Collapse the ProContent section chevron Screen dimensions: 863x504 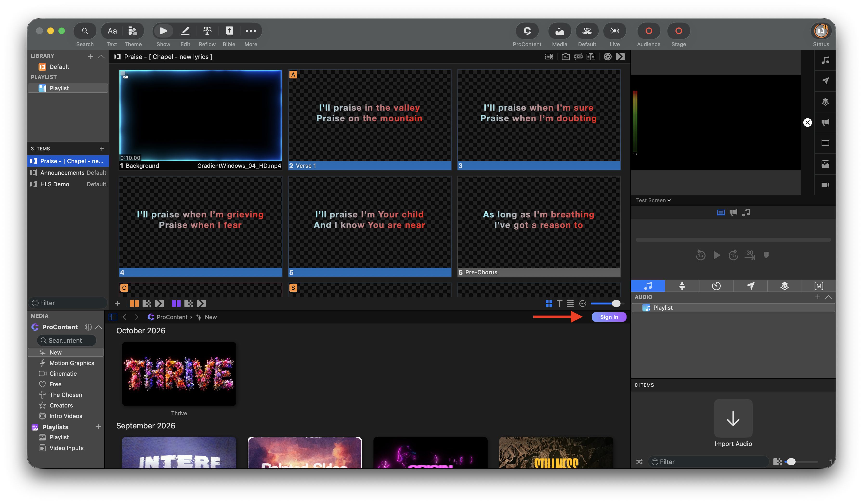coord(99,327)
